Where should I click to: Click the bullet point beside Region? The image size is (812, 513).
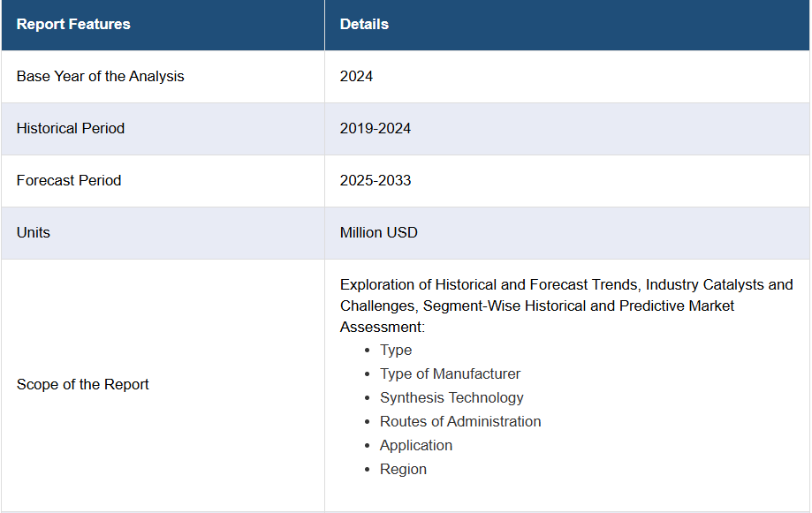coord(368,470)
